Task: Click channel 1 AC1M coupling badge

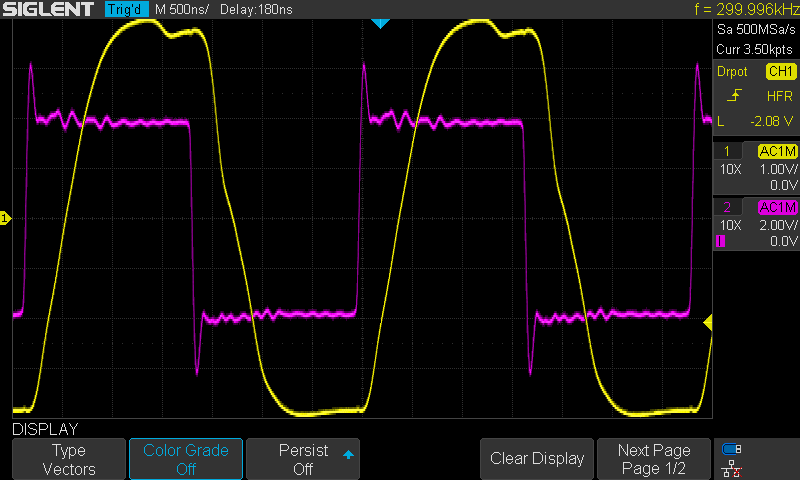Action: tap(778, 151)
